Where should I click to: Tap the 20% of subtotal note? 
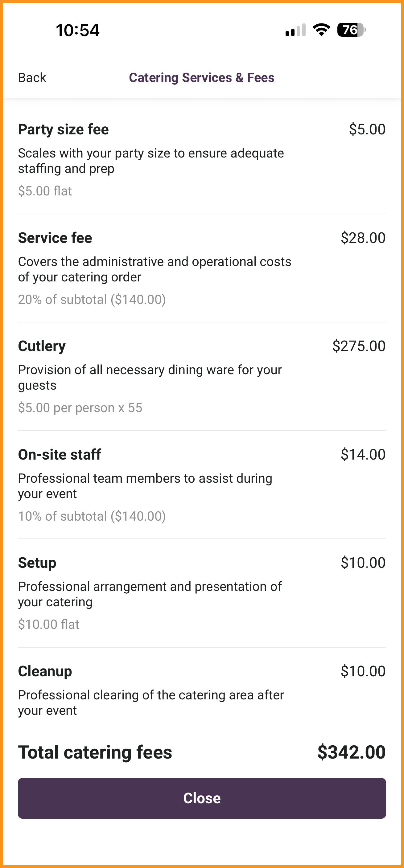(x=92, y=300)
